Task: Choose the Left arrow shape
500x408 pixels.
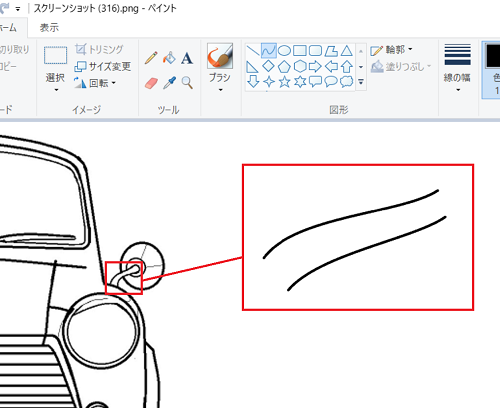Action: tap(331, 66)
